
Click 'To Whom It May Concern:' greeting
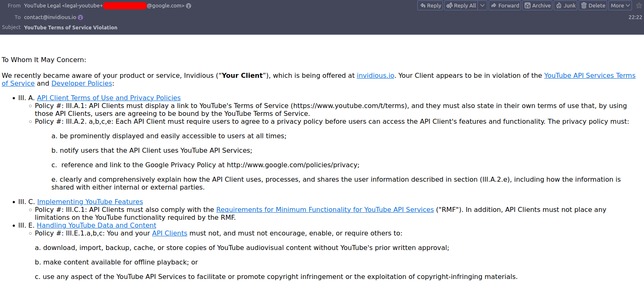tap(44, 60)
